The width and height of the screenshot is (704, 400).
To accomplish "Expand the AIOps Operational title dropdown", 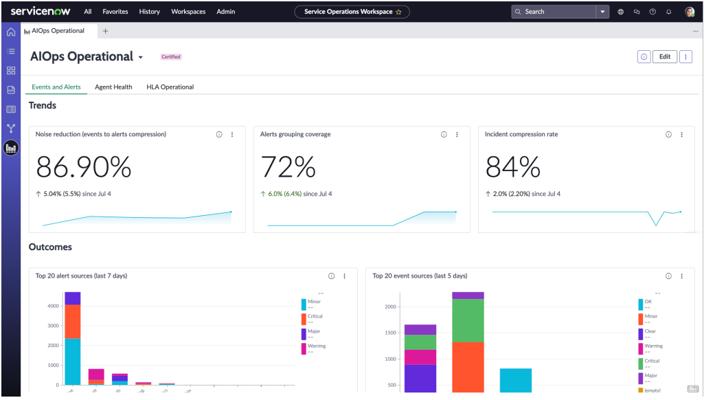I will click(141, 57).
